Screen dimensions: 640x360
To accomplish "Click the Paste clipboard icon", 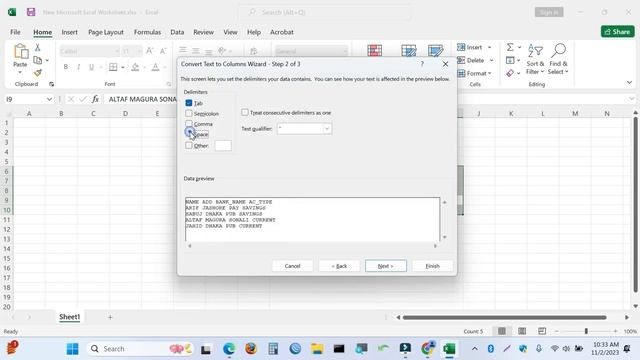I will tap(20, 52).
